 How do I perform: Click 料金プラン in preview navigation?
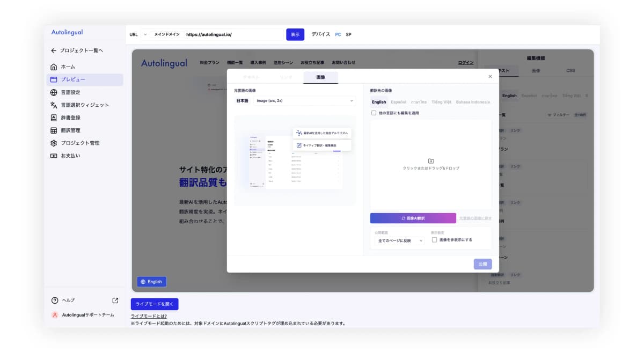point(209,63)
